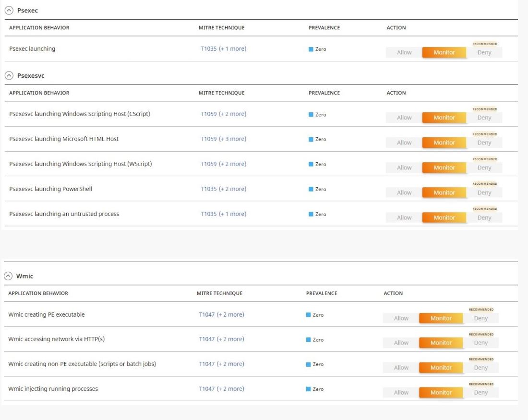Click MITRE TECHNIQUE header in Psexesvc table
The width and height of the screenshot is (528, 420).
tap(222, 93)
